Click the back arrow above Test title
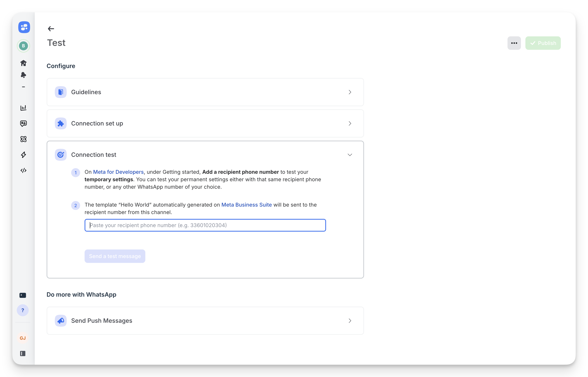 click(x=51, y=29)
